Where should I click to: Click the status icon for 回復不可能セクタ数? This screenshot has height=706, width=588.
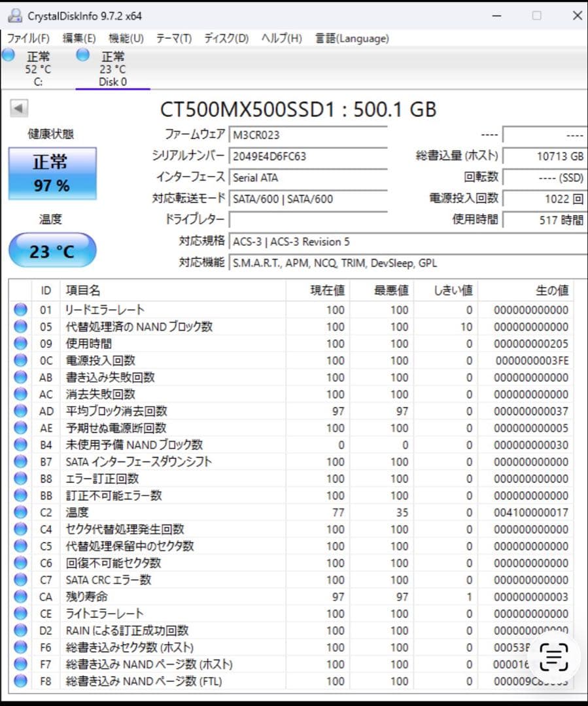tap(20, 563)
